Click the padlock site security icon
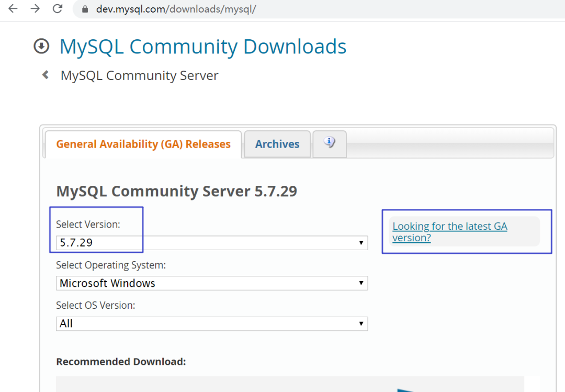The width and height of the screenshot is (565, 392). click(84, 9)
